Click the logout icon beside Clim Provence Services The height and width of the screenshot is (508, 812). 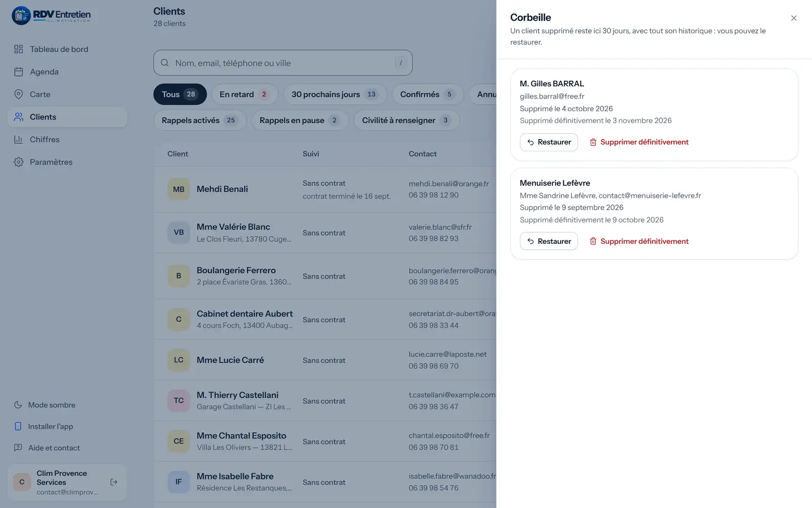click(x=114, y=482)
